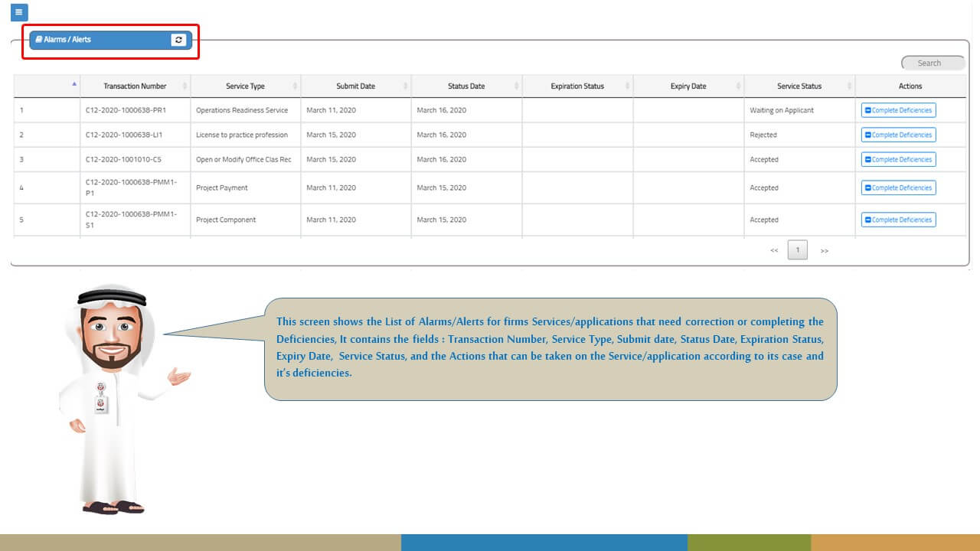980x551 pixels.
Task: Sort table by Service Status column
Action: coord(799,86)
